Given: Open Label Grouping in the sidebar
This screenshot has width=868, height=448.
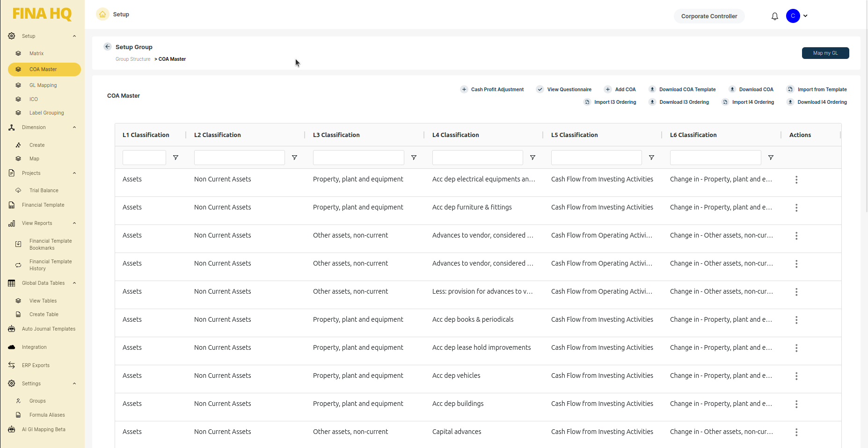Looking at the screenshot, I should [46, 113].
